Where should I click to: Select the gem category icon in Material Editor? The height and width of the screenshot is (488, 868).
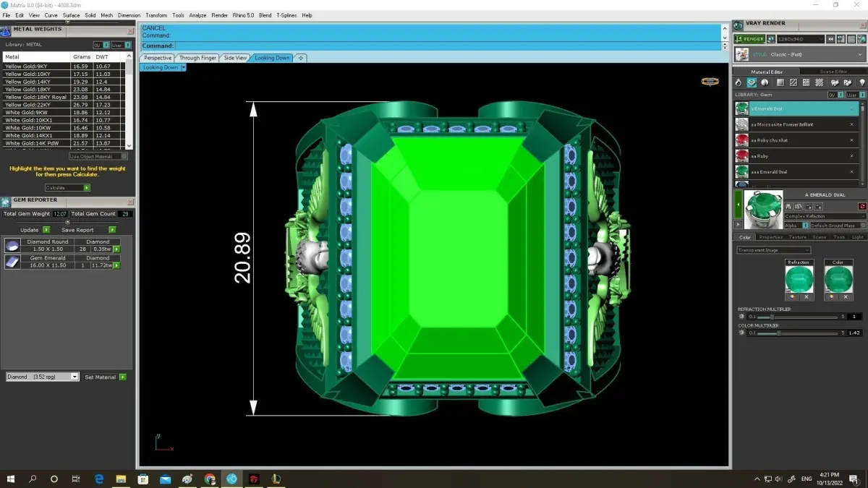752,83
